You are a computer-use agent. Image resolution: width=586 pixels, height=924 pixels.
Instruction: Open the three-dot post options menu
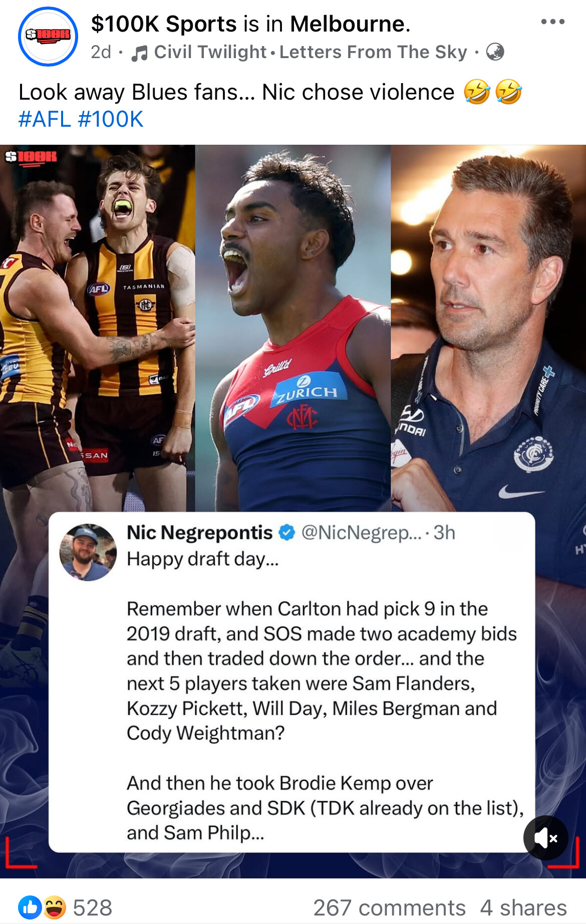tap(552, 22)
